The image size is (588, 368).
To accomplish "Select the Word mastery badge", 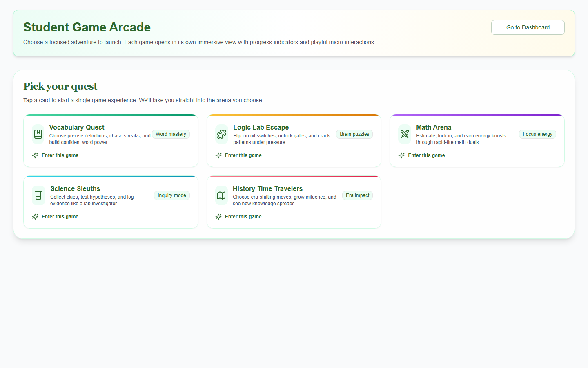I will point(171,134).
